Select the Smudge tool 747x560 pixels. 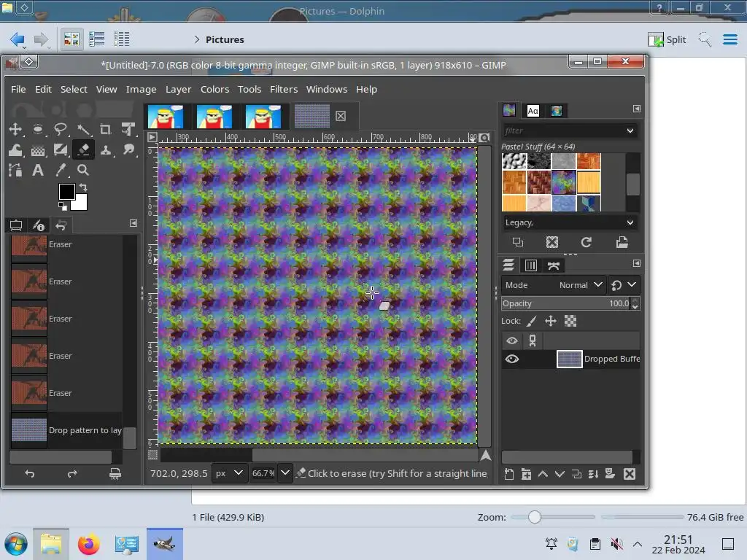128,149
